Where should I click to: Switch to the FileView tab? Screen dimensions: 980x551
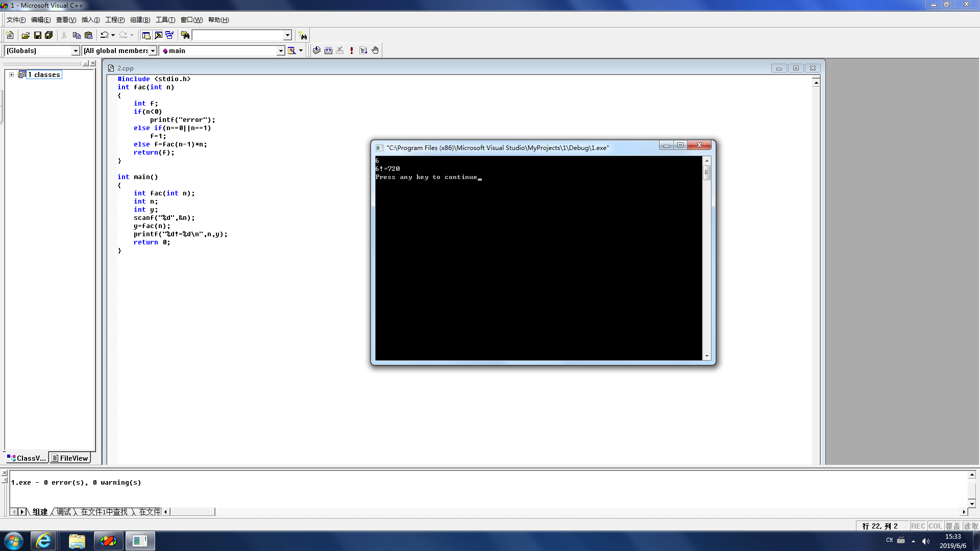tap(70, 458)
